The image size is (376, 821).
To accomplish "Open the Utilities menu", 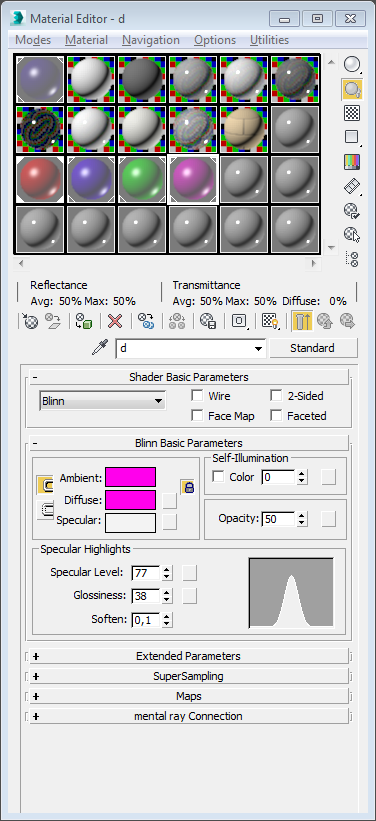I will click(x=269, y=40).
